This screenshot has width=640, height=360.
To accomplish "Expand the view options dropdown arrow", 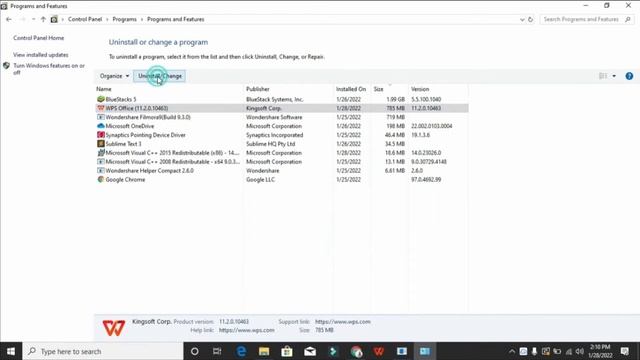I will coord(614,76).
